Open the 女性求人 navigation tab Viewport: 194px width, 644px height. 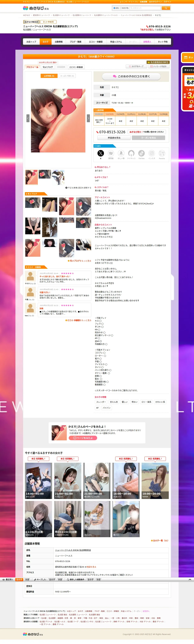(x=147, y=42)
